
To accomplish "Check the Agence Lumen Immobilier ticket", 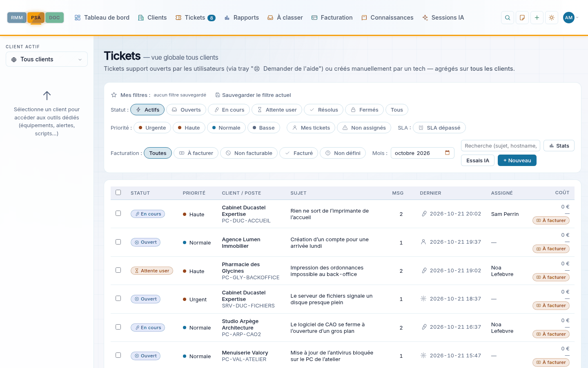I will coord(118,242).
